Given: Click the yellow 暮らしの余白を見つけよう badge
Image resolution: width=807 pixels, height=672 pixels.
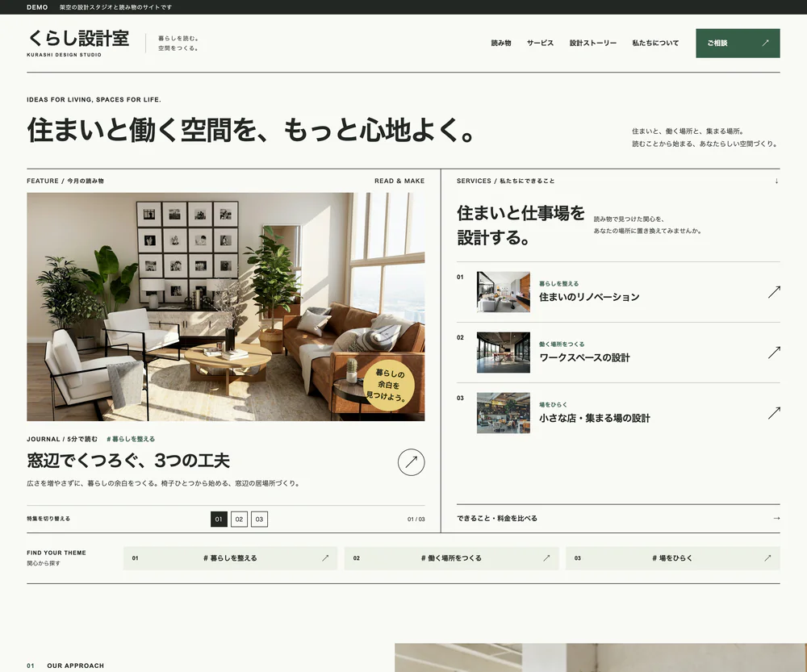Looking at the screenshot, I should click(389, 385).
